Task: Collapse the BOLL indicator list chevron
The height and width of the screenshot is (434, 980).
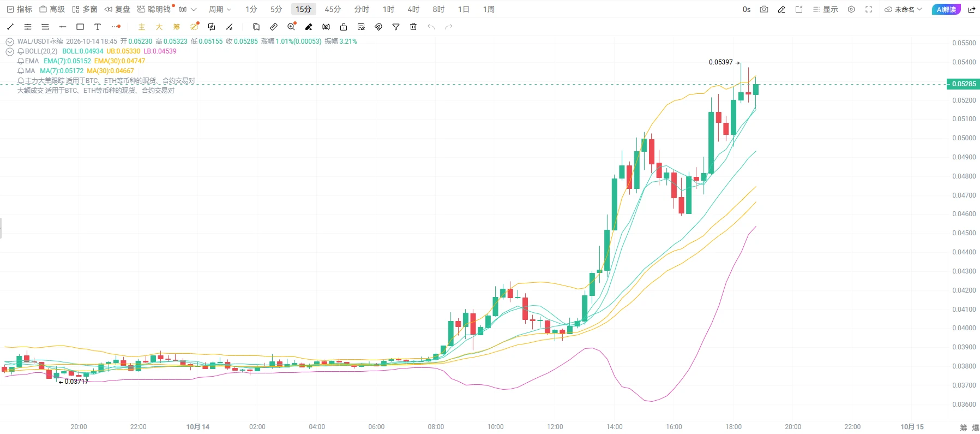Action: (x=10, y=51)
